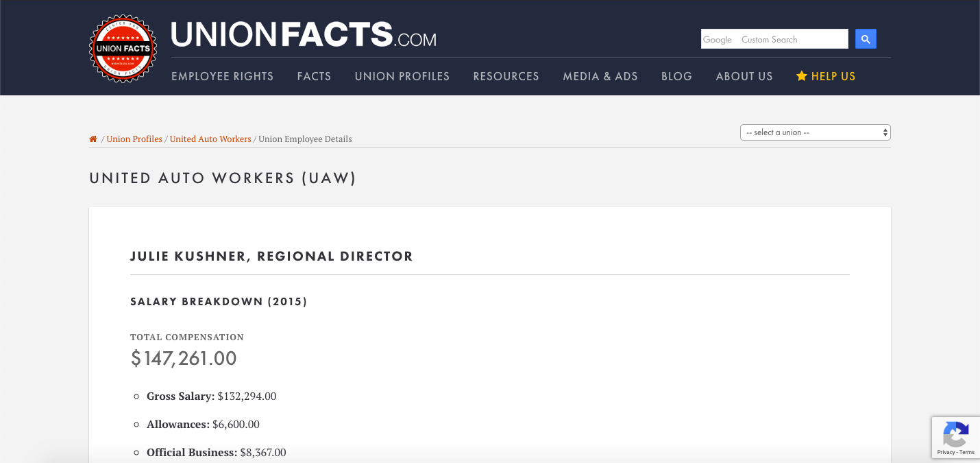Follow the Union Profiles breadcrumb link
Image resolution: width=980 pixels, height=463 pixels.
pos(134,139)
